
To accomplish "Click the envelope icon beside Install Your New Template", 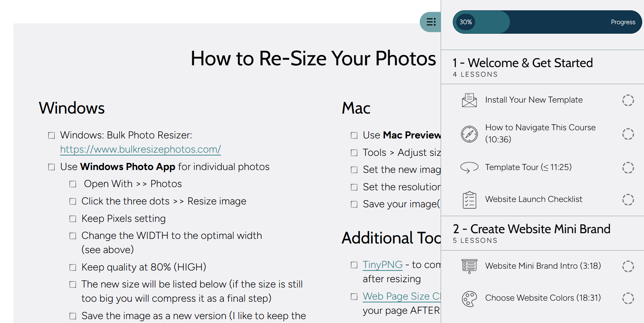I will (x=469, y=100).
